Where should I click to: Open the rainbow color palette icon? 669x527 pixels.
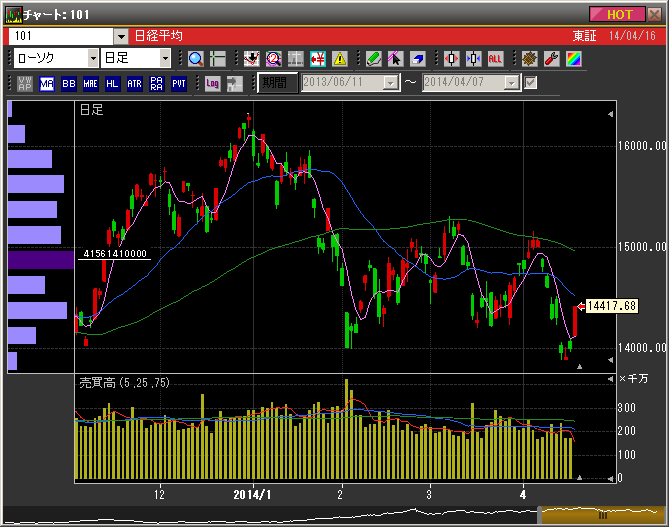tap(572, 59)
